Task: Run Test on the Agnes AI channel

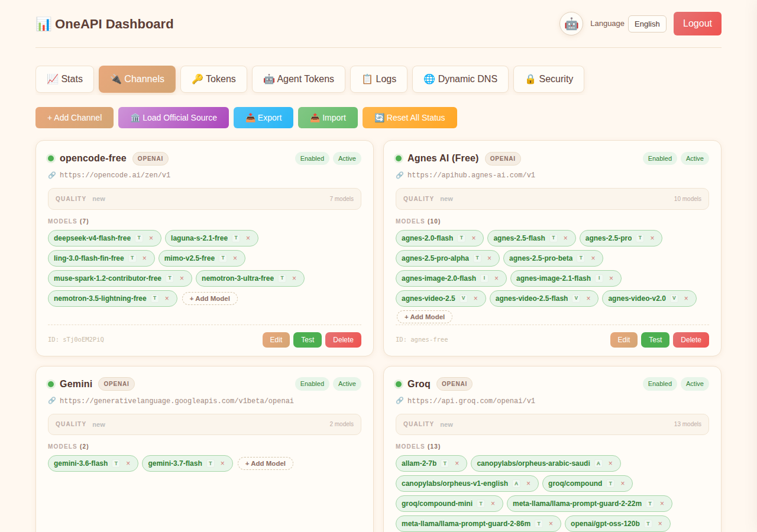Action: (655, 340)
